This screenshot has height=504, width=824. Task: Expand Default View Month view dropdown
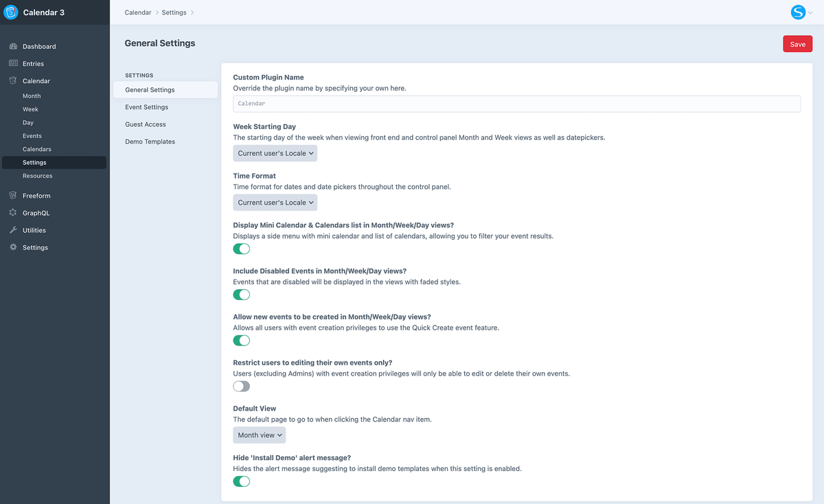coord(260,435)
